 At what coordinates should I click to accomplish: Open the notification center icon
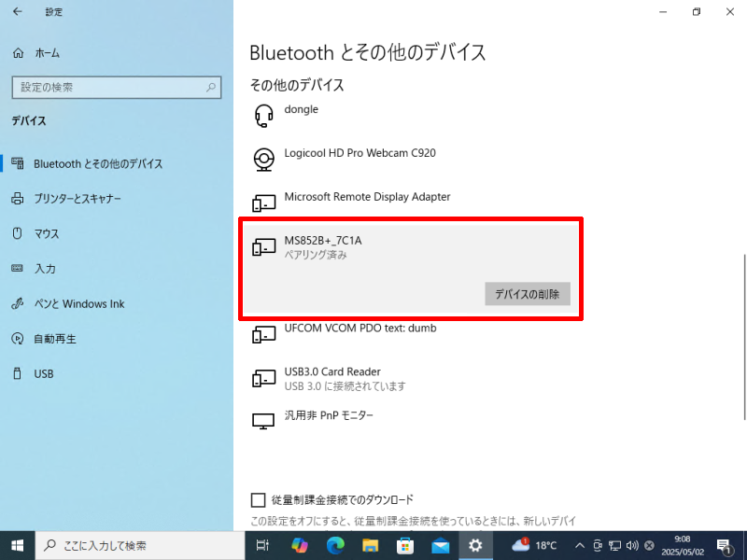point(725,546)
